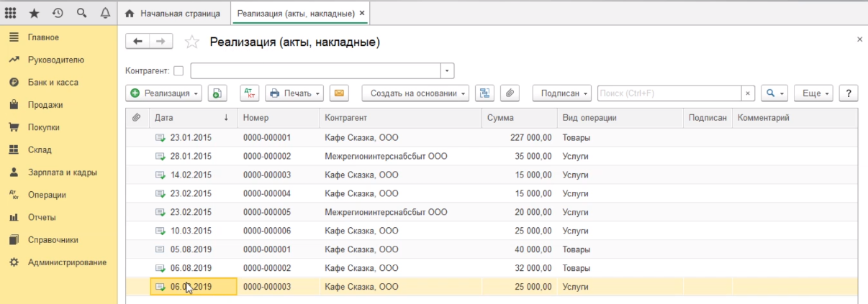Expand the Создать на основании dropdown

pyautogui.click(x=415, y=93)
